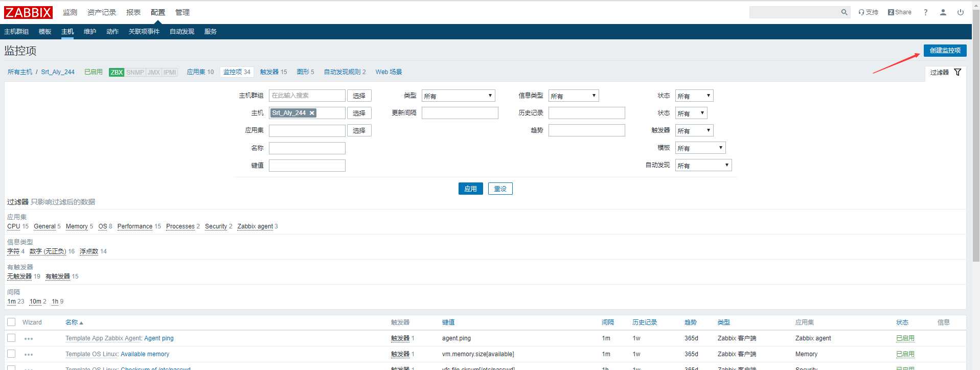The height and width of the screenshot is (370, 980).
Task: Open the second 状态 dropdown
Action: tap(691, 113)
